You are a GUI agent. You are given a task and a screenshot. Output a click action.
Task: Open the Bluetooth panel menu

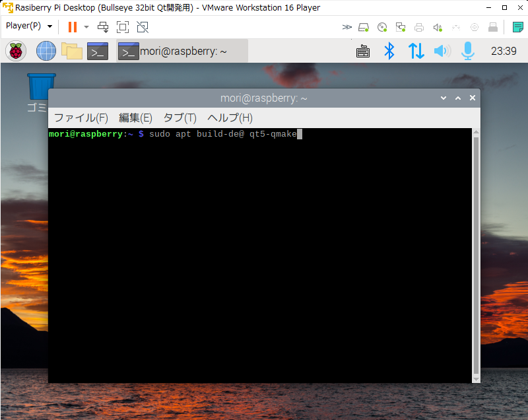click(389, 52)
